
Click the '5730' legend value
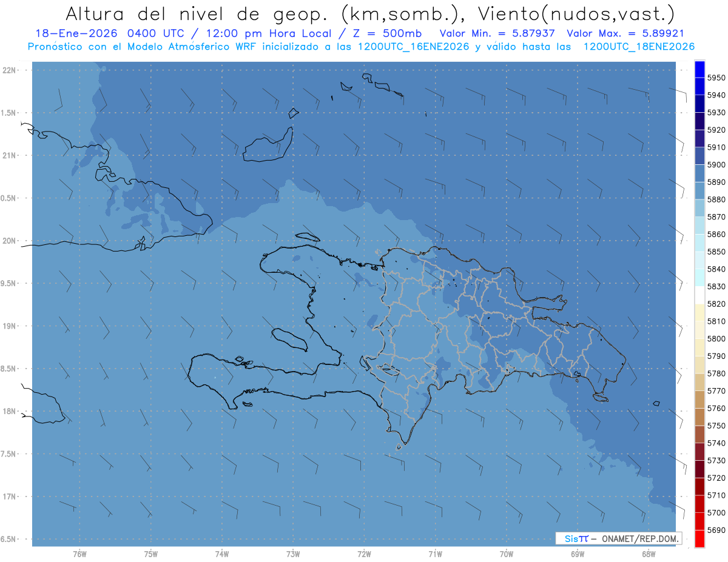pos(716,461)
